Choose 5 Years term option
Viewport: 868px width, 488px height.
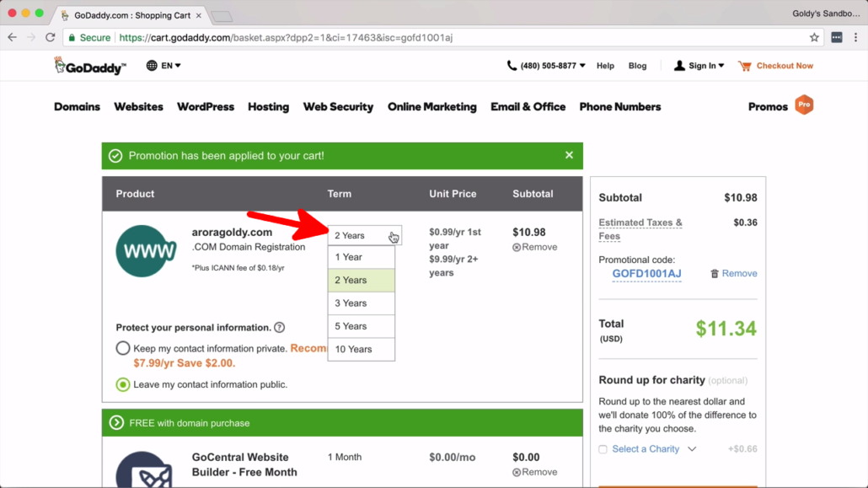click(x=362, y=326)
